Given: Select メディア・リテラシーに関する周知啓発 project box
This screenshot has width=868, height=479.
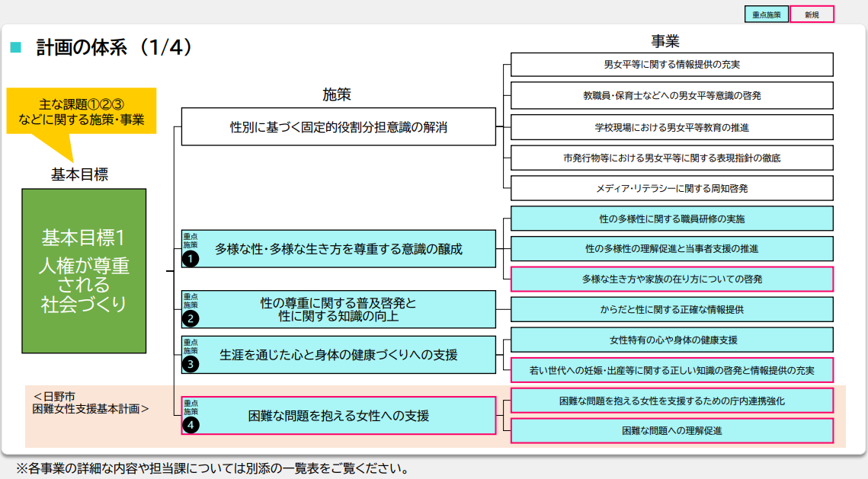Looking at the screenshot, I should coord(671,188).
